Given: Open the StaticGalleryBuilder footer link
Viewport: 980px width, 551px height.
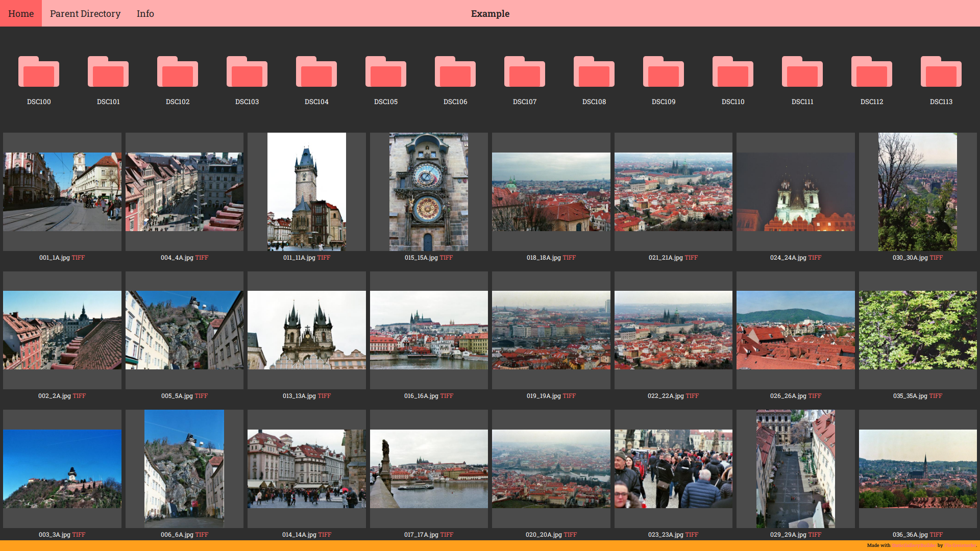Looking at the screenshot, I should [x=914, y=545].
